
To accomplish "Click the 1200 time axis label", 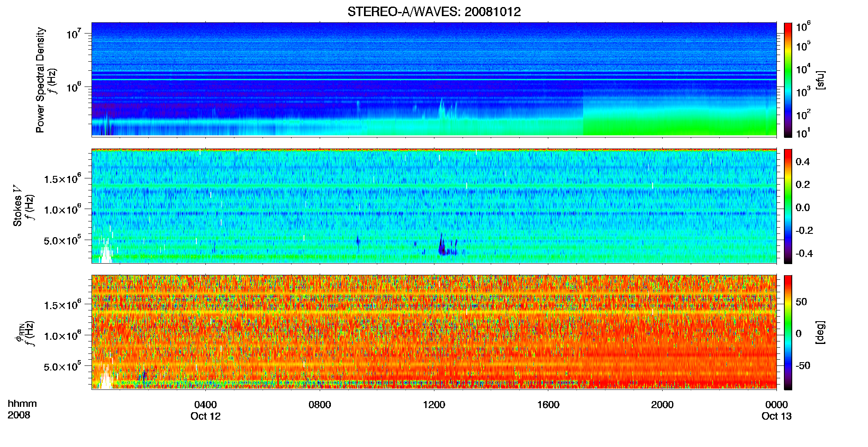I will pos(434,404).
